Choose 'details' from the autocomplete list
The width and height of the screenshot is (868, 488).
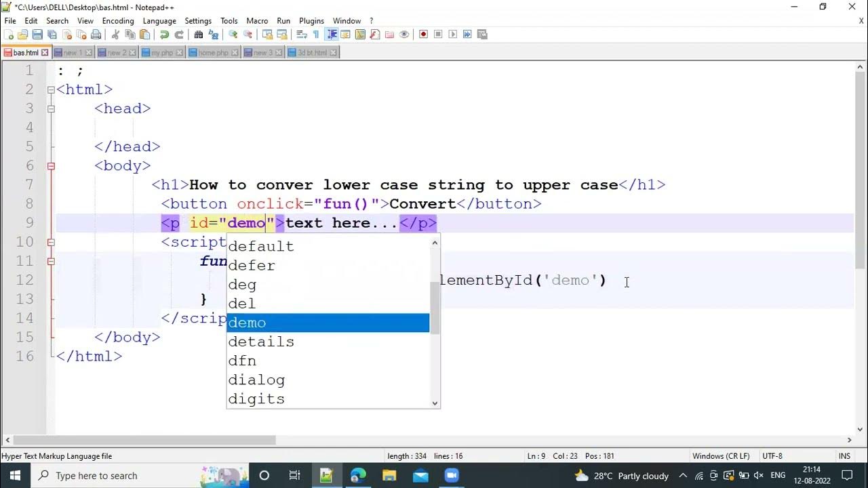[328, 342]
